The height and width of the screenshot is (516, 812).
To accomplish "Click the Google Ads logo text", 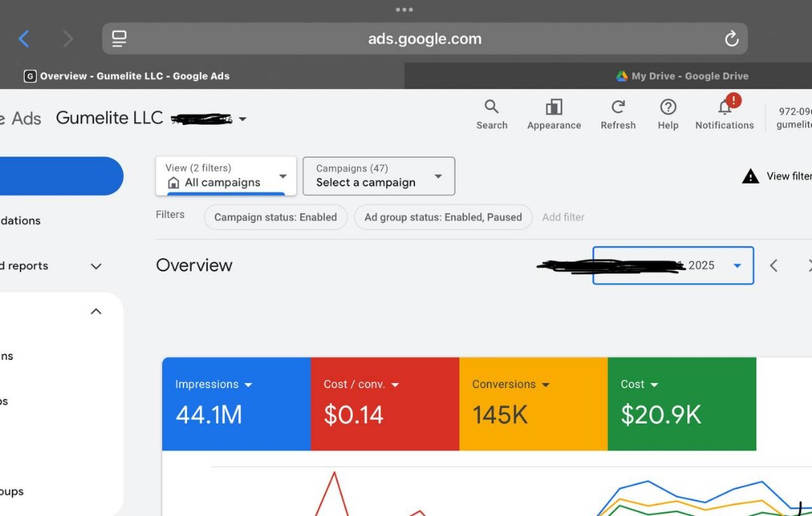I will click(21, 119).
